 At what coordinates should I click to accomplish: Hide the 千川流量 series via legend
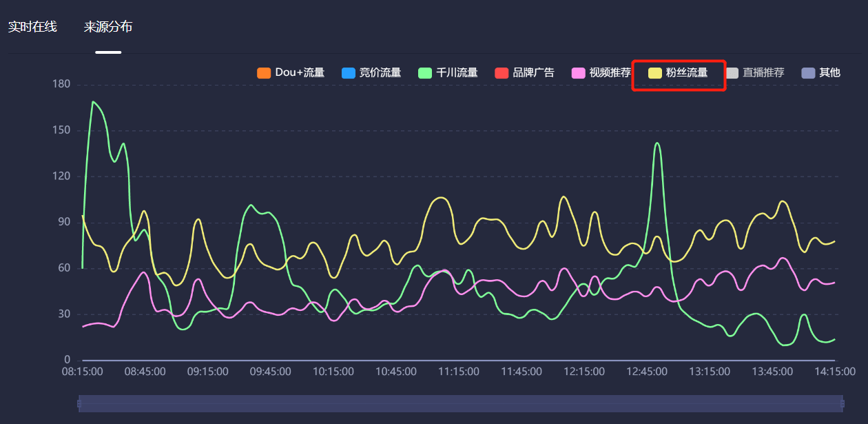pos(448,72)
